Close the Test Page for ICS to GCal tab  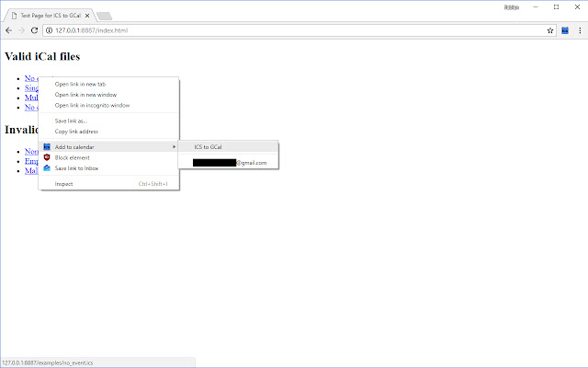pyautogui.click(x=87, y=16)
